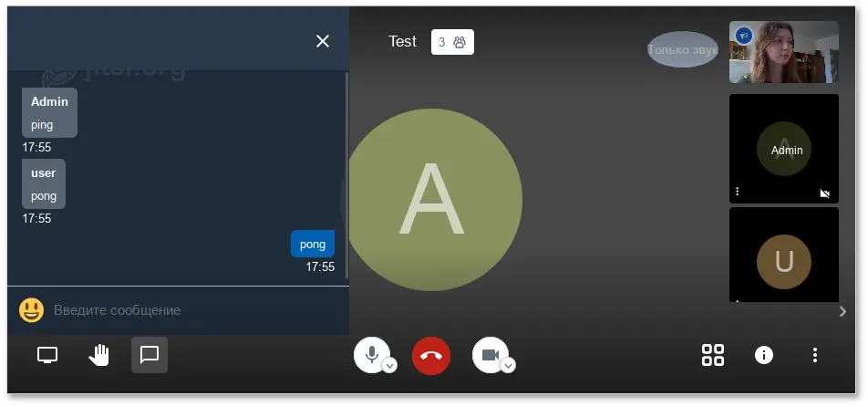Click the 'Только звук' audio-only label
The height and width of the screenshot is (407, 868).
(683, 49)
